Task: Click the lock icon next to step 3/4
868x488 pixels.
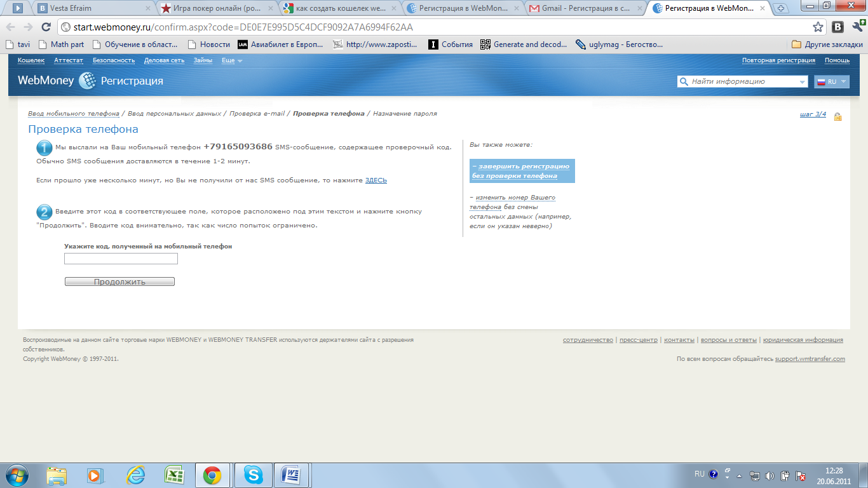Action: 837,116
